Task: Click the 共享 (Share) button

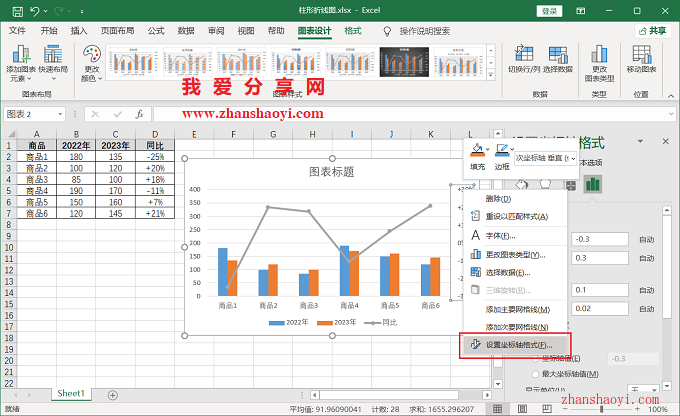Action: [x=652, y=31]
